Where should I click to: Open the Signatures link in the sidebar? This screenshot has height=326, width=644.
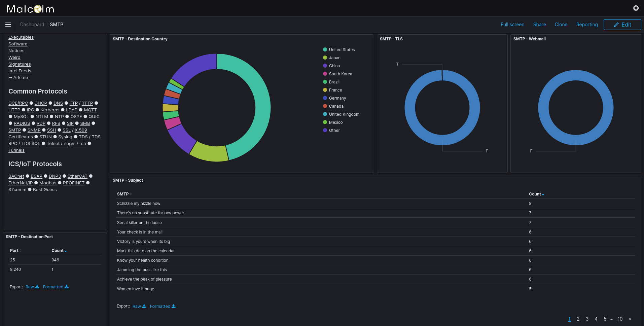pos(20,64)
